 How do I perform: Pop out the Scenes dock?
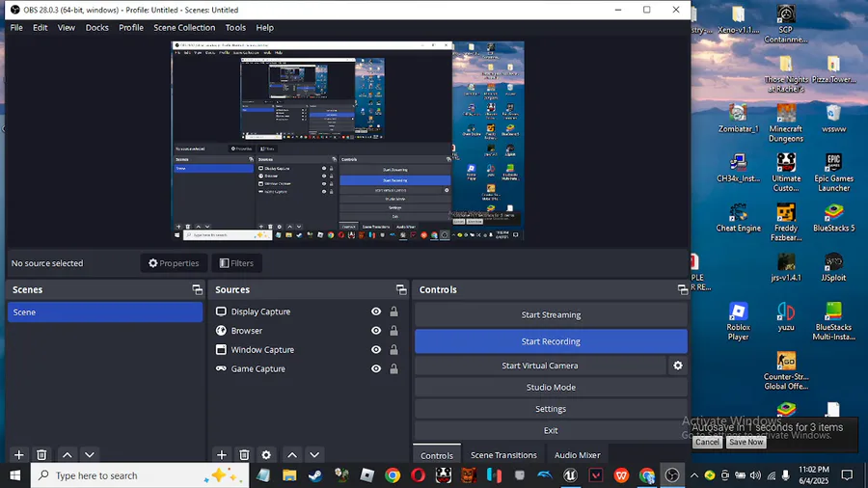coord(197,289)
